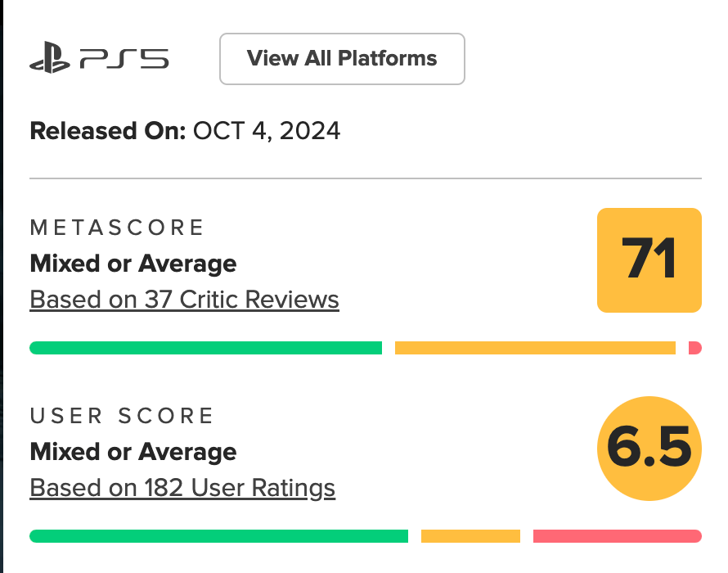
Task: Click the "Released On:" label
Action: [108, 131]
